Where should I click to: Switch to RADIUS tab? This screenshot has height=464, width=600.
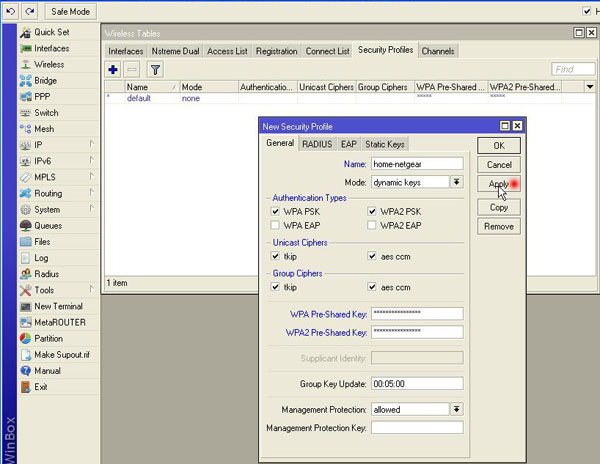(x=317, y=144)
